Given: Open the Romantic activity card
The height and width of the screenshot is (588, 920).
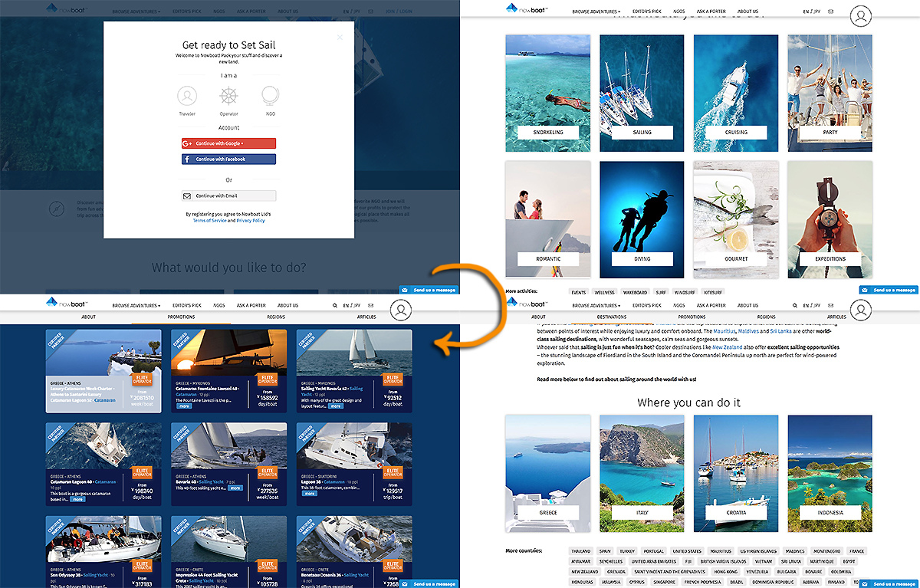Looking at the screenshot, I should tap(548, 219).
